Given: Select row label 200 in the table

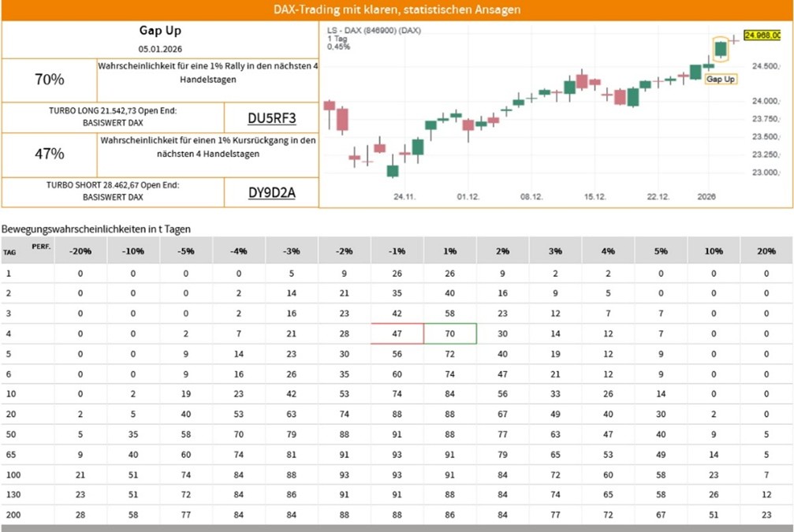Looking at the screenshot, I should (x=11, y=514).
